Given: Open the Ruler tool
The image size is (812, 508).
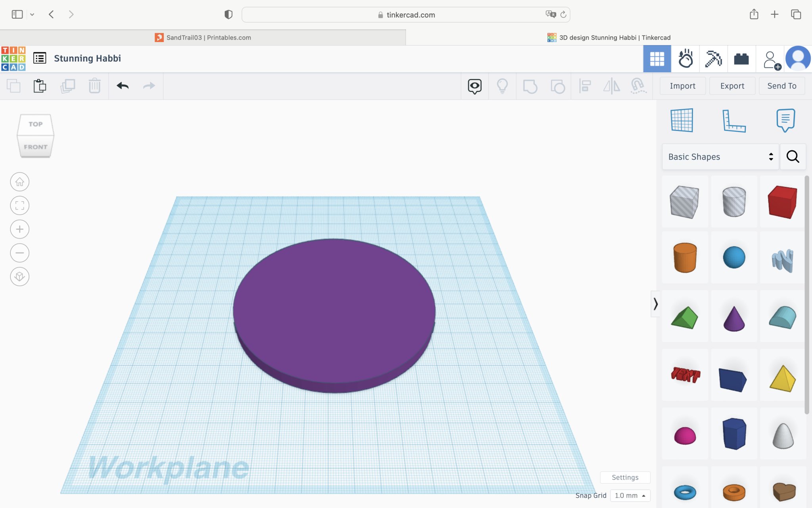Looking at the screenshot, I should 733,120.
